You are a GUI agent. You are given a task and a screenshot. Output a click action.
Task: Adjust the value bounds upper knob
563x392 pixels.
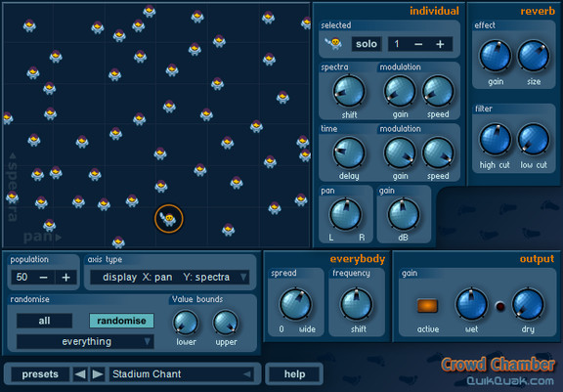(x=226, y=323)
